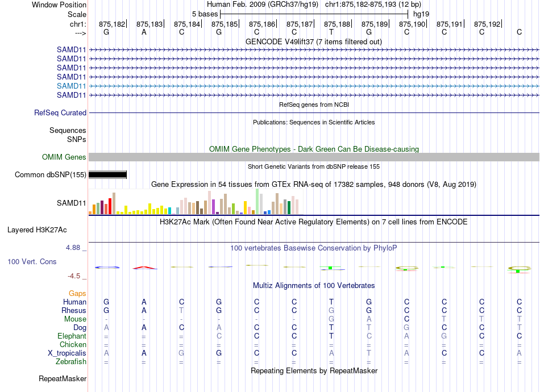This screenshot has width=540, height=392.
Task: Open the light blue SAMD11 transcript label
Action: (x=71, y=86)
